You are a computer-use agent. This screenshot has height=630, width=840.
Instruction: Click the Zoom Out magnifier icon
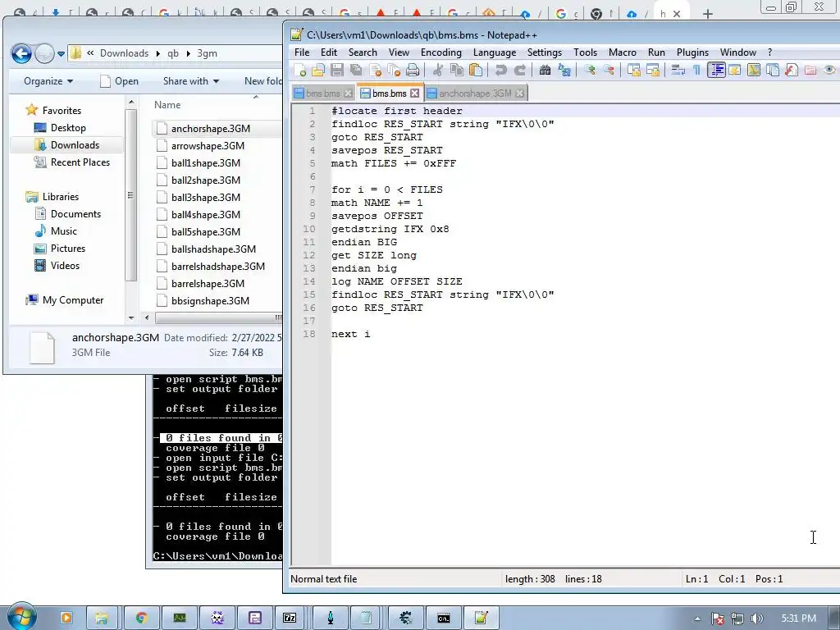point(609,71)
